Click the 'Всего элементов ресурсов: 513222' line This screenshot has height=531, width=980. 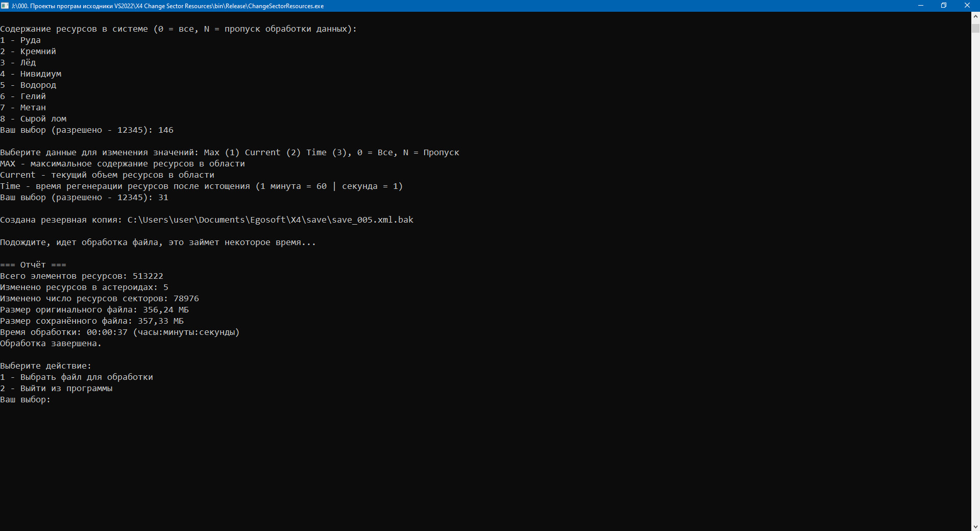(x=82, y=276)
